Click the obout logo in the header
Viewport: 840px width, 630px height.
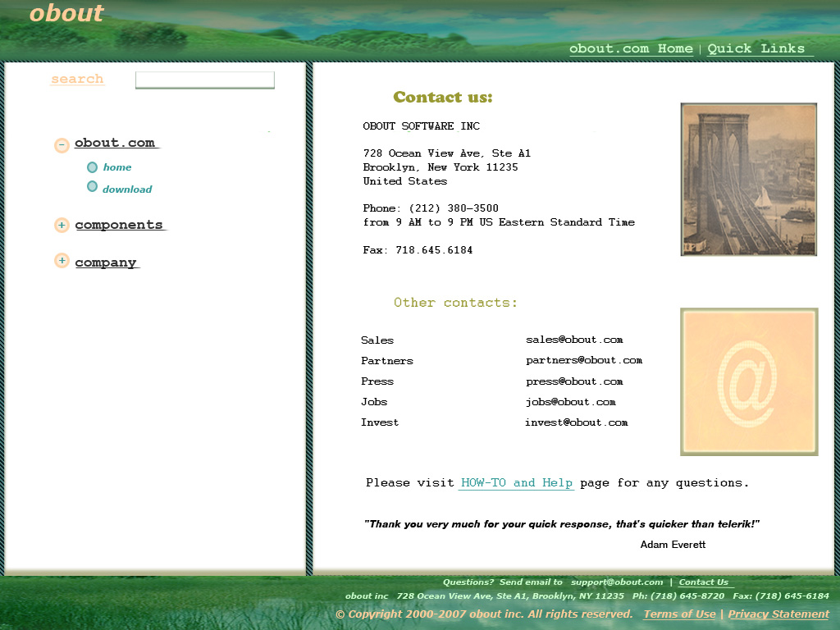click(x=66, y=13)
